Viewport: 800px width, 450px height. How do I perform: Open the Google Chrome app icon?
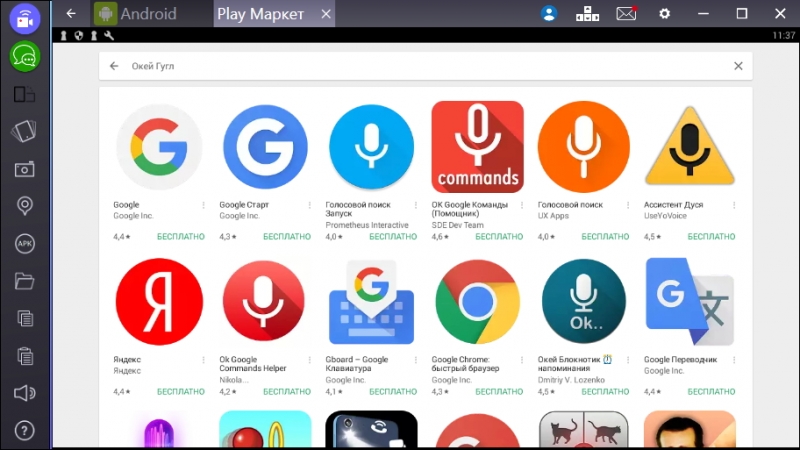478,302
